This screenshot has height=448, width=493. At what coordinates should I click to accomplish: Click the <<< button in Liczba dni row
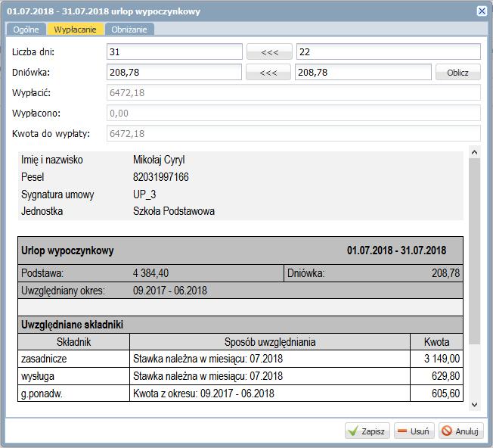coord(269,52)
